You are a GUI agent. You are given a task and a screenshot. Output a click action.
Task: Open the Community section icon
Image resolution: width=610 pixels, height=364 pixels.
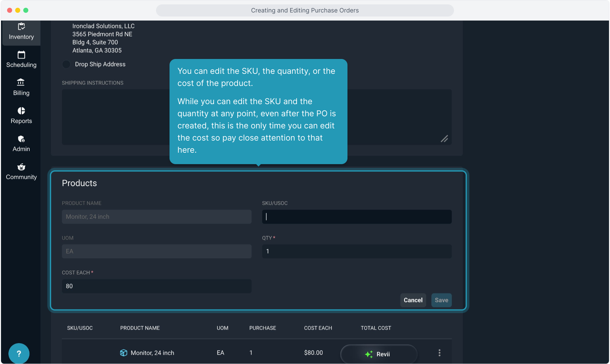tap(21, 167)
